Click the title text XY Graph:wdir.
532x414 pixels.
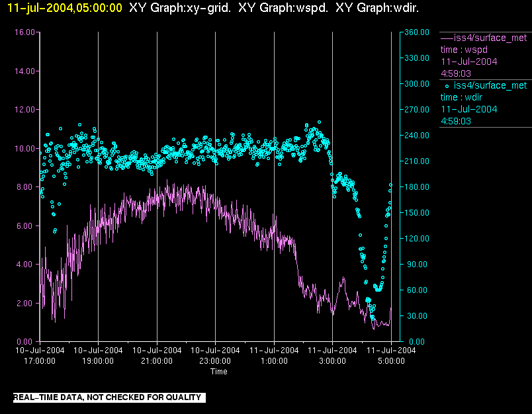click(377, 8)
